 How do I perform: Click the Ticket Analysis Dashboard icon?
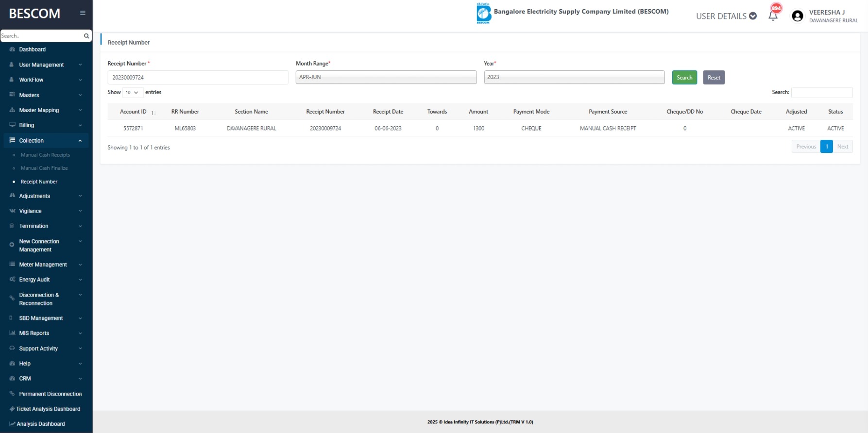coord(12,409)
